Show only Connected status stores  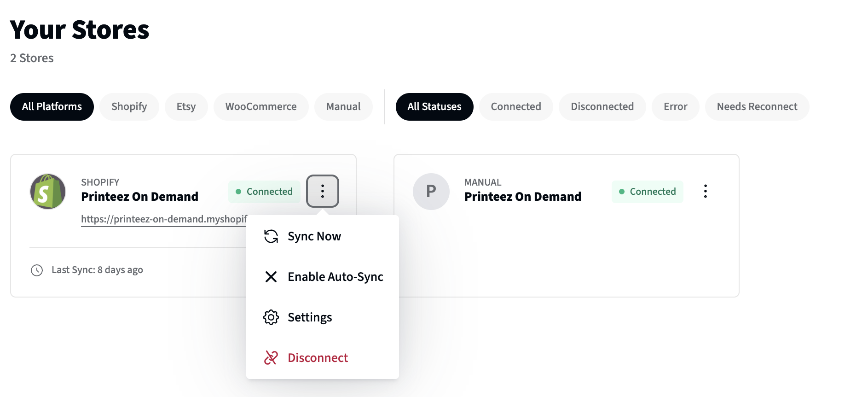click(516, 107)
